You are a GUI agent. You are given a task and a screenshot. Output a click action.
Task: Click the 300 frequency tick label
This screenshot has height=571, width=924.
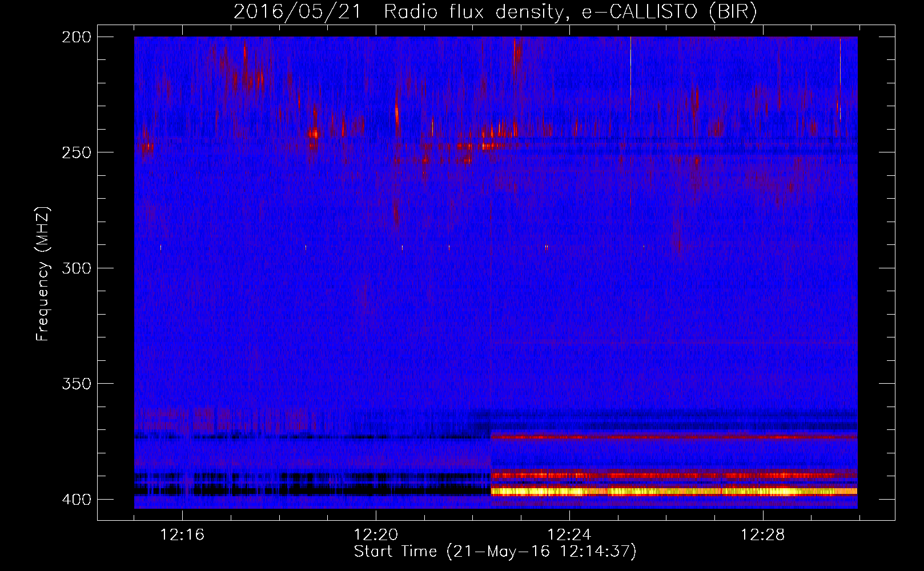click(76, 268)
